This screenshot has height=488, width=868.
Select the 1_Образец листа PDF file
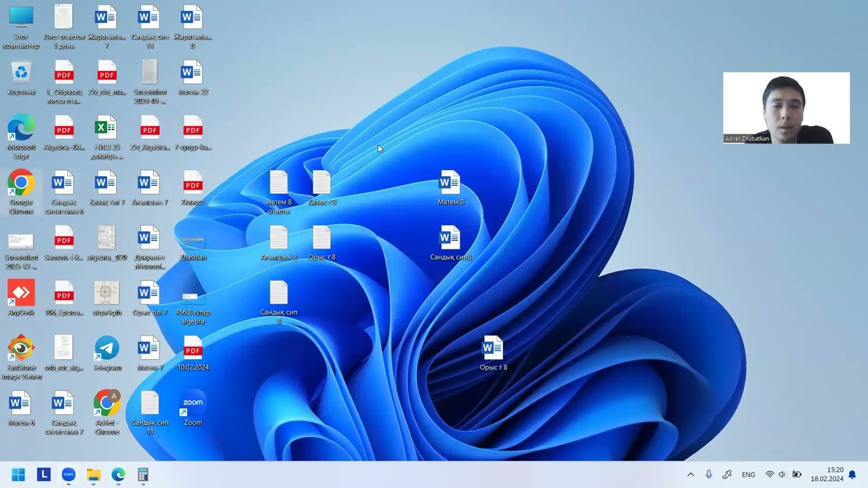tap(64, 82)
